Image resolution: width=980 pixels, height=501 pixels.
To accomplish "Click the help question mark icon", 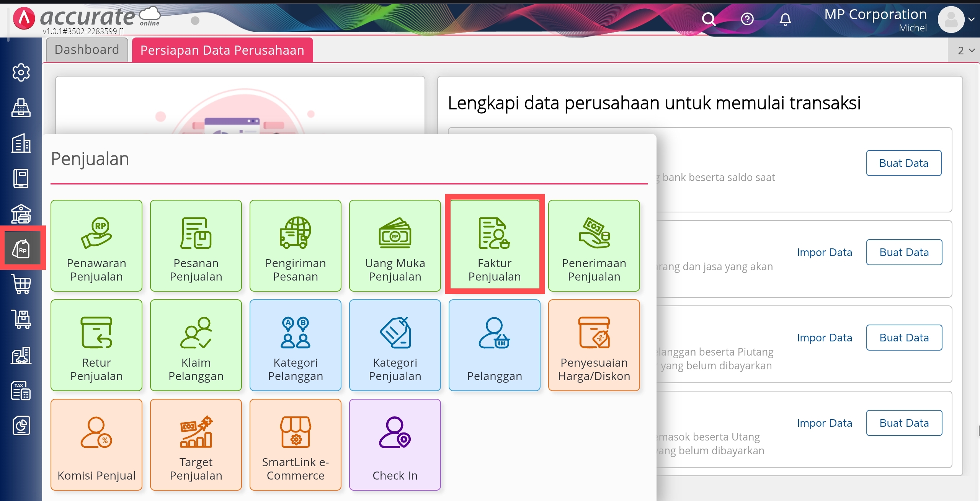I will click(x=747, y=19).
